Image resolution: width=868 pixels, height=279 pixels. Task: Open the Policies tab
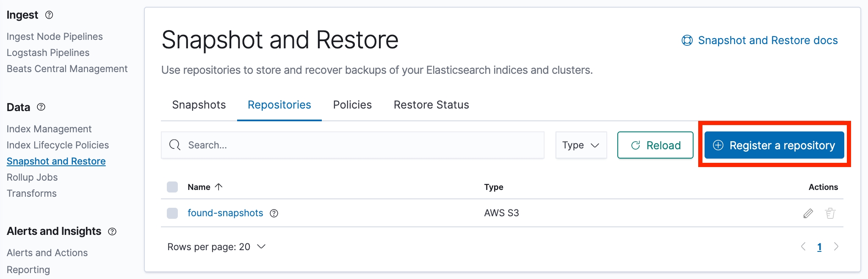tap(352, 105)
